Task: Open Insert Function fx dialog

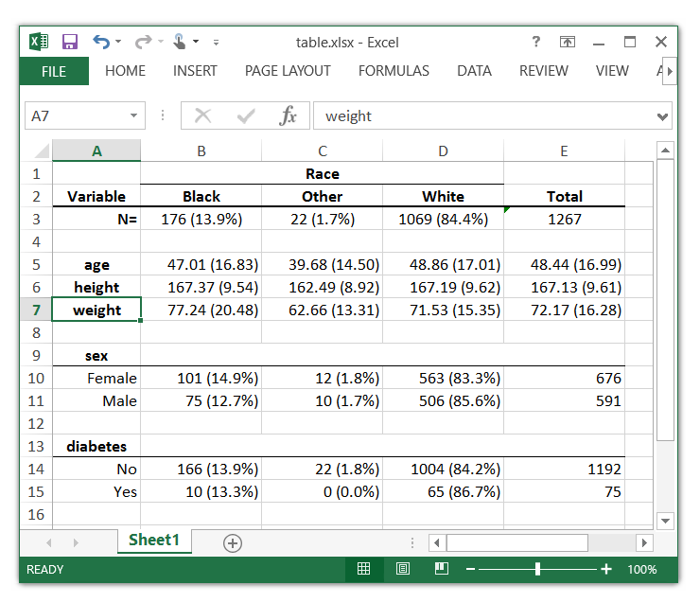Action: 288,116
